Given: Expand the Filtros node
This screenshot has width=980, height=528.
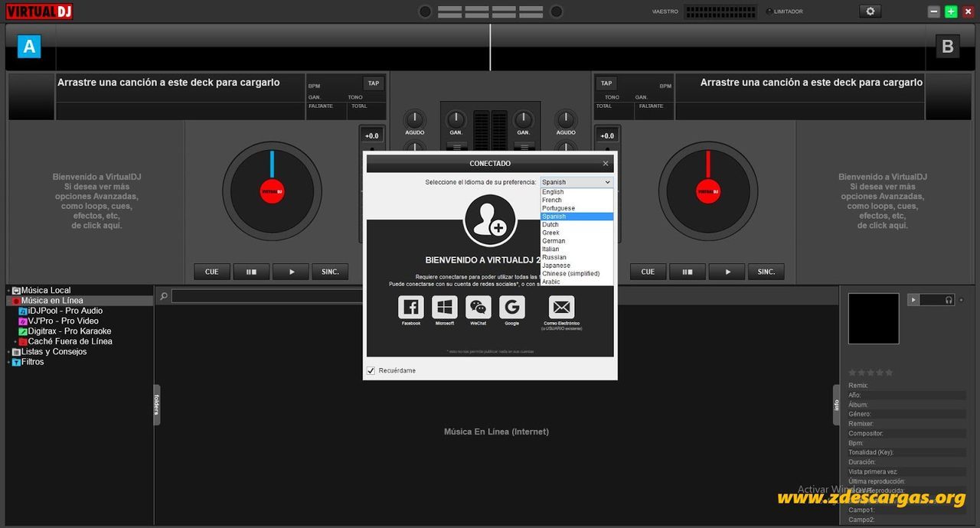Looking at the screenshot, I should pyautogui.click(x=8, y=362).
